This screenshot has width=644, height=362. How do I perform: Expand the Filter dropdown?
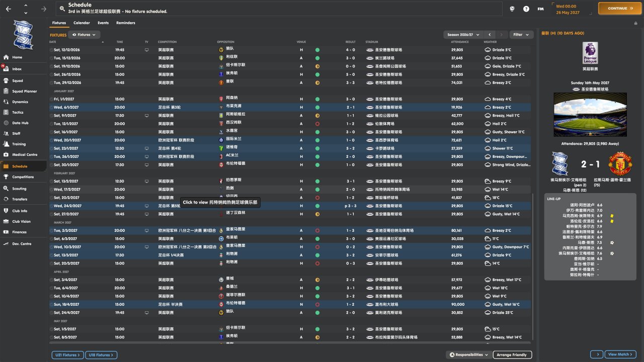tap(521, 35)
